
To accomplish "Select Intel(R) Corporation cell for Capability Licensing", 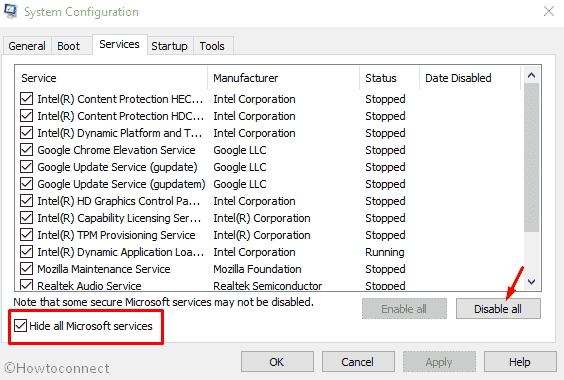I will (262, 218).
